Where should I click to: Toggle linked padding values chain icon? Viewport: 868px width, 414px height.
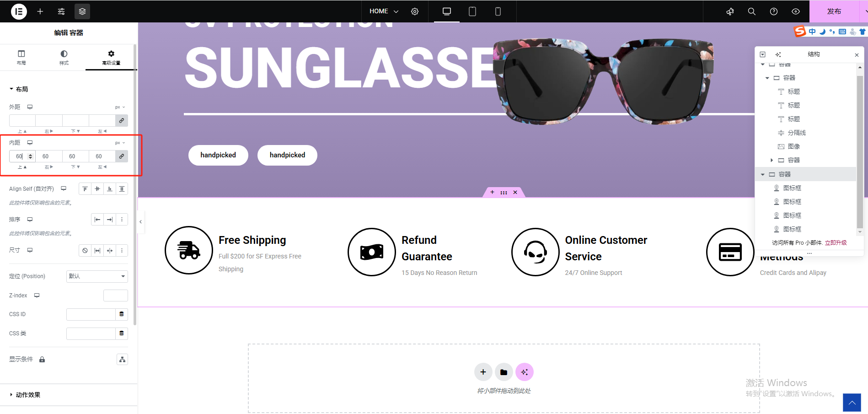coord(122,156)
